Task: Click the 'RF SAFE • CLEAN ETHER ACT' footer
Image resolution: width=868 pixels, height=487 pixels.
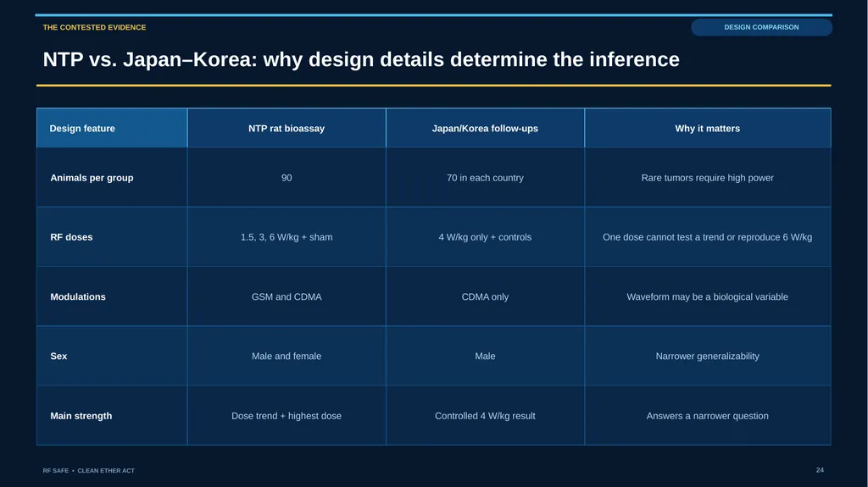Action: click(88, 470)
